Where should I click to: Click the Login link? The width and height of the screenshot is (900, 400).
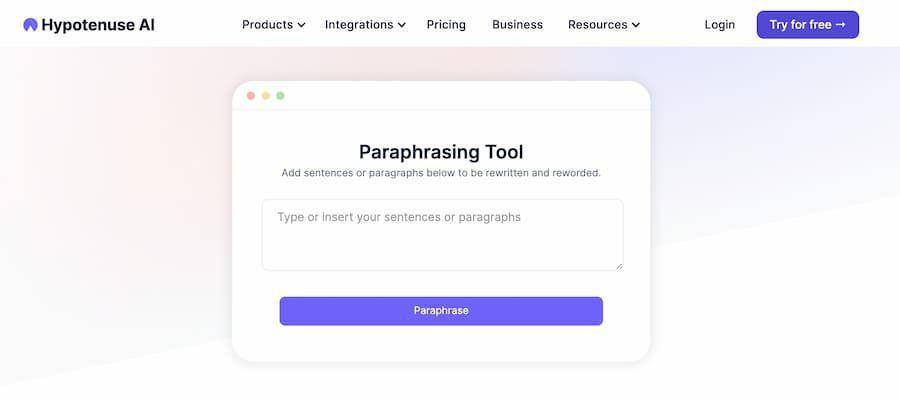pyautogui.click(x=720, y=25)
